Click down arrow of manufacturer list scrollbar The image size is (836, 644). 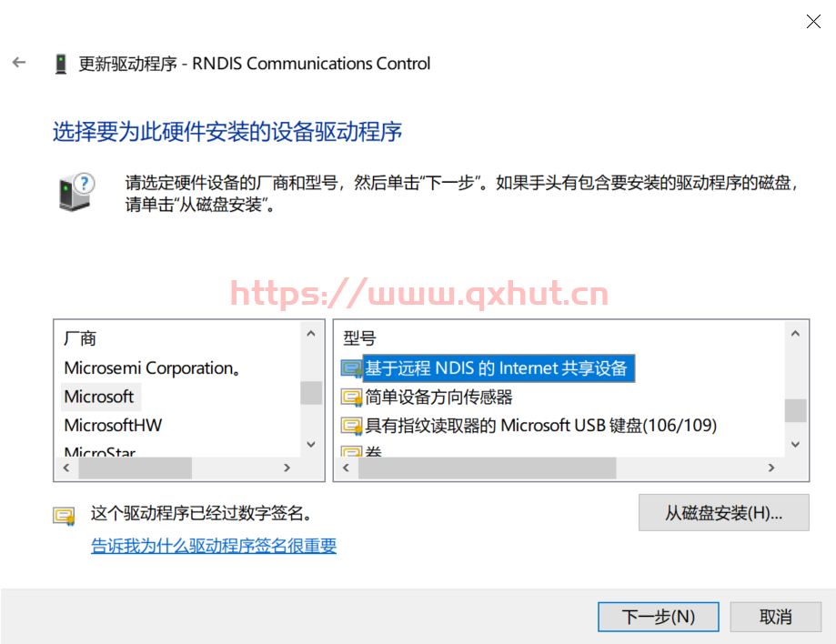pyautogui.click(x=311, y=444)
